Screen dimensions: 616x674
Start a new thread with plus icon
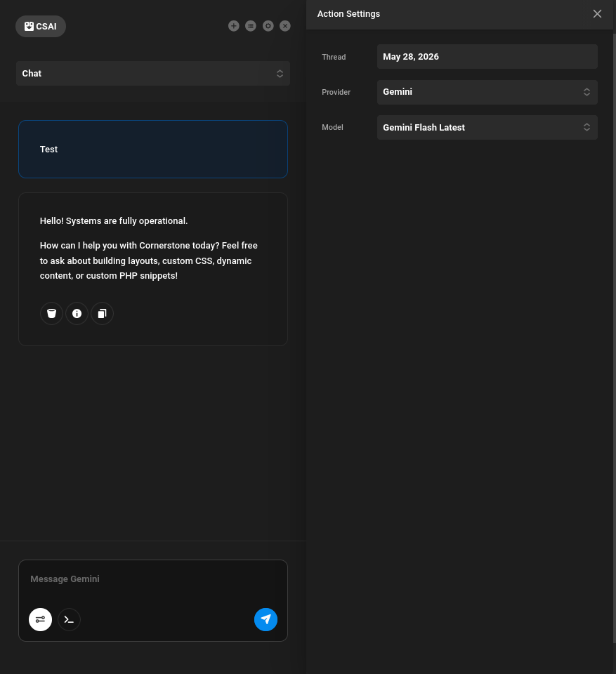point(234,26)
